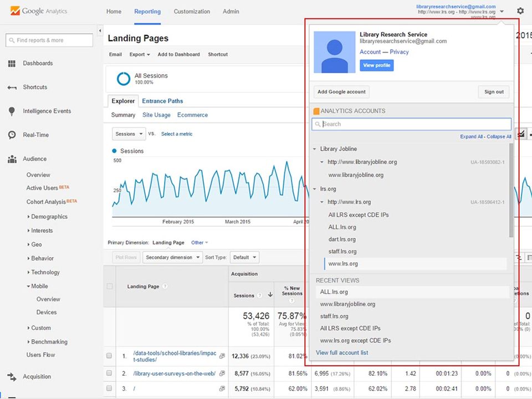Go to the Home tab
Viewport: 532px width, 399px height.
tap(114, 12)
